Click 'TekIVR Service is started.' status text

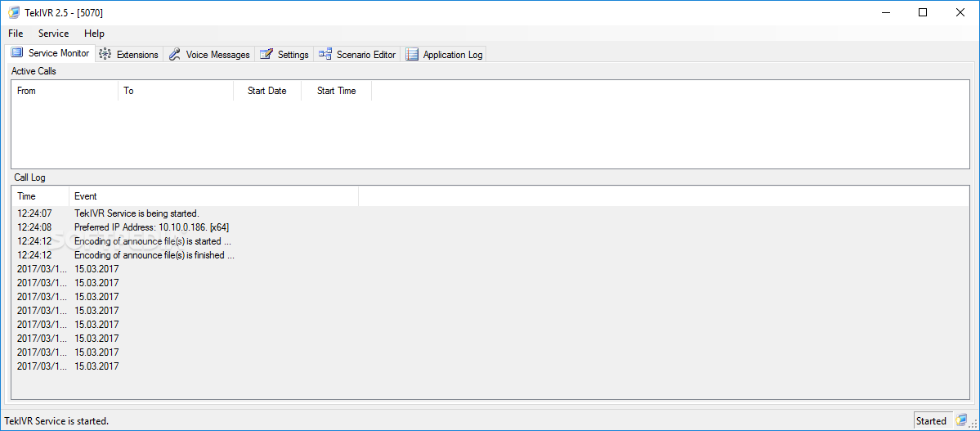(x=57, y=421)
